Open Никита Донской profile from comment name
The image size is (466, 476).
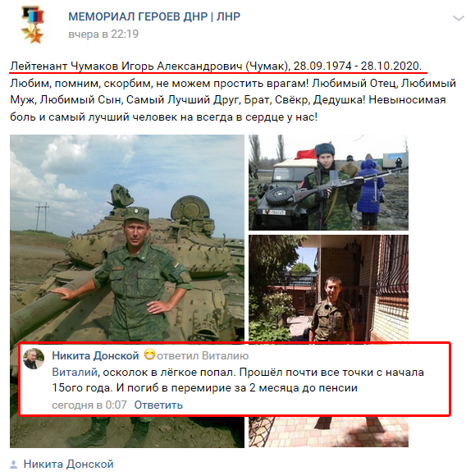[95, 355]
